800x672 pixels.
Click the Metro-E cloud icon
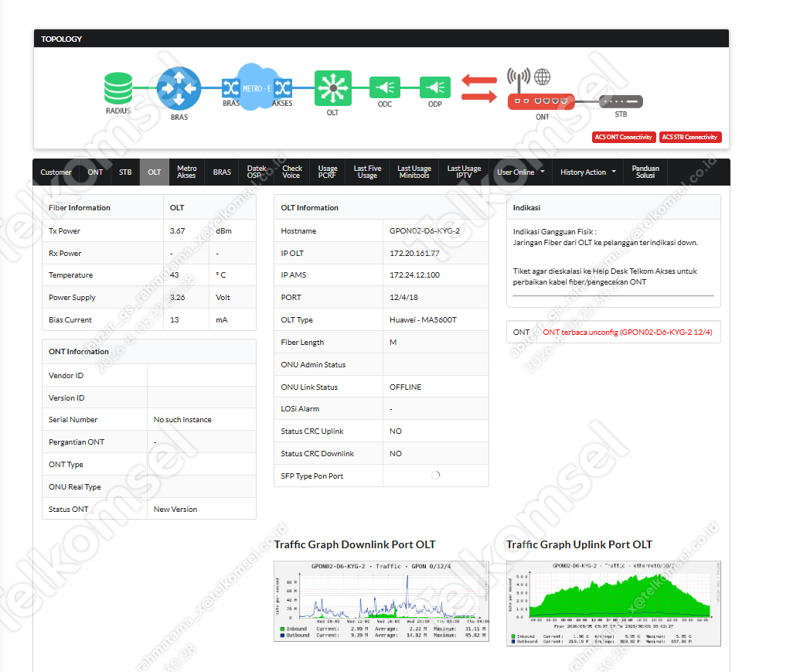pos(257,87)
